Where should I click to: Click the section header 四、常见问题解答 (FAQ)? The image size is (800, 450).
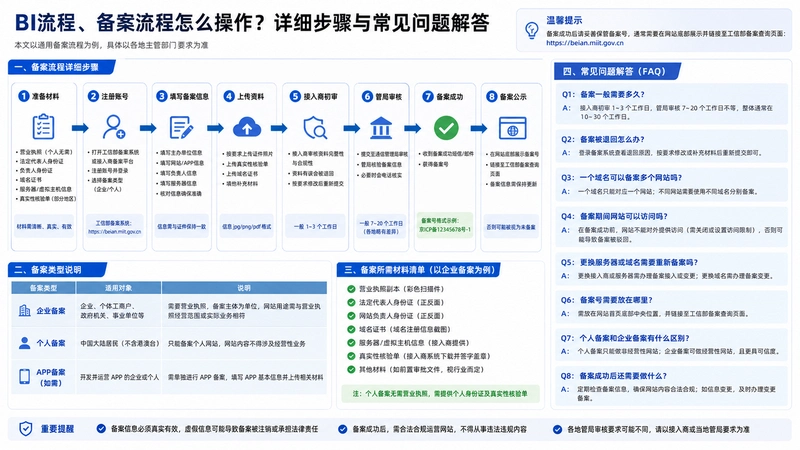pos(617,71)
